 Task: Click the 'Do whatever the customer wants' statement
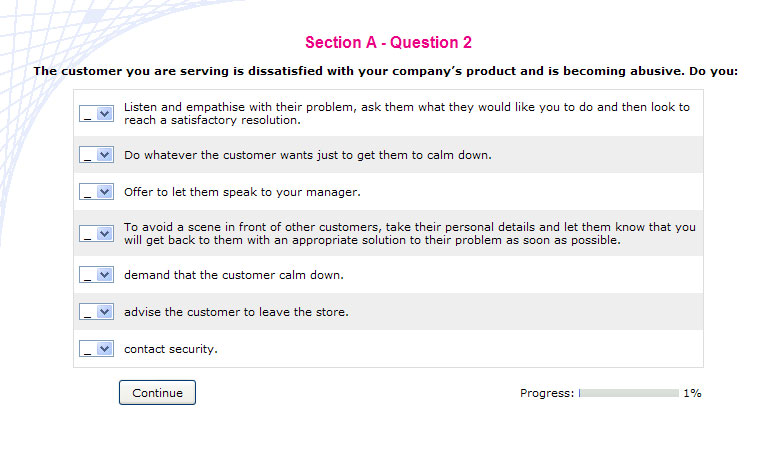click(308, 155)
